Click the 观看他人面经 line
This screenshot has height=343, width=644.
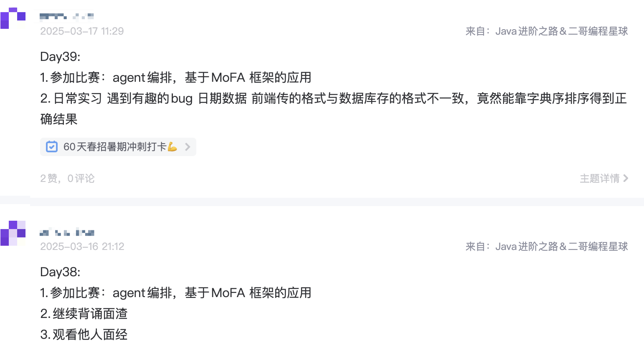[84, 335]
